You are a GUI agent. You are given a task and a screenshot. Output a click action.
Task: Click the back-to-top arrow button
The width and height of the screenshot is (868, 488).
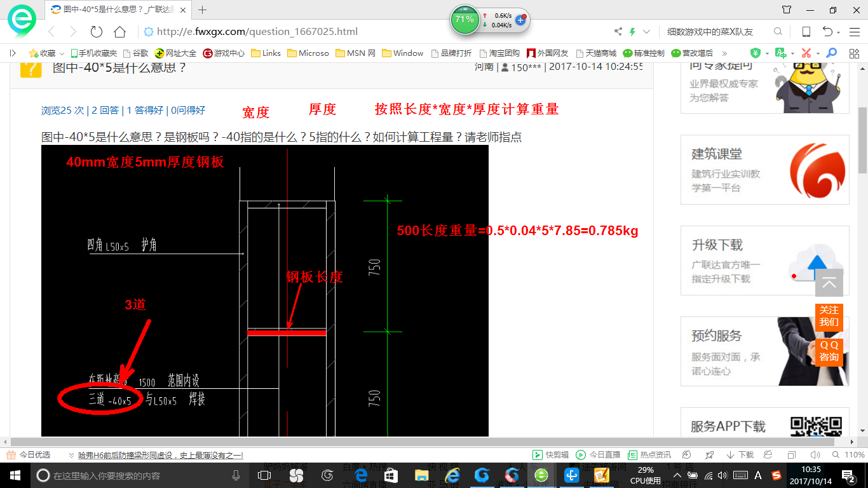coord(829,283)
